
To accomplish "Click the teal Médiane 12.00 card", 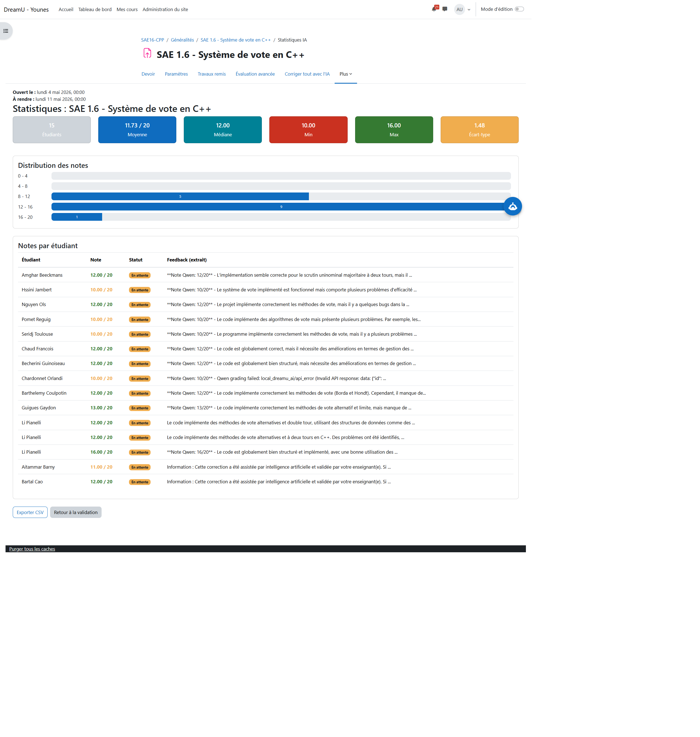I will coord(223,130).
